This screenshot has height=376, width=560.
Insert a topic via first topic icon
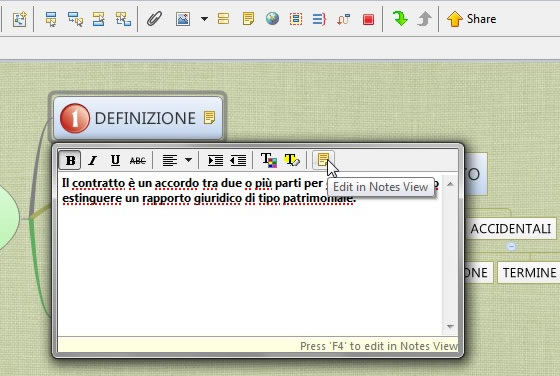coord(51,19)
